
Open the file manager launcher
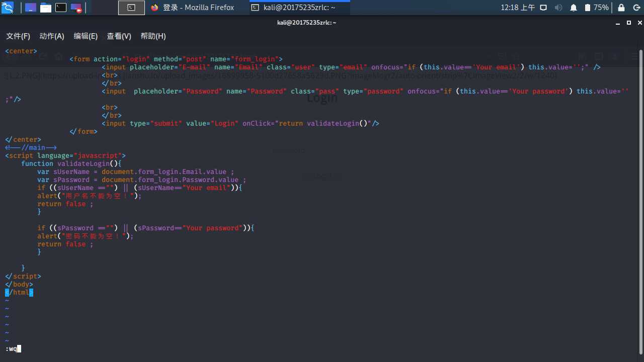(x=46, y=8)
